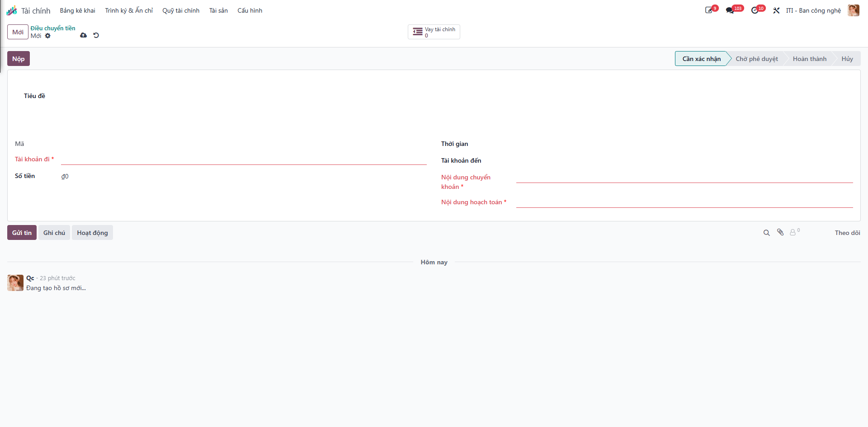Viewport: 868px width, 427px height.
Task: Open the Trình ký & Ấn chỉ menu
Action: pos(129,10)
